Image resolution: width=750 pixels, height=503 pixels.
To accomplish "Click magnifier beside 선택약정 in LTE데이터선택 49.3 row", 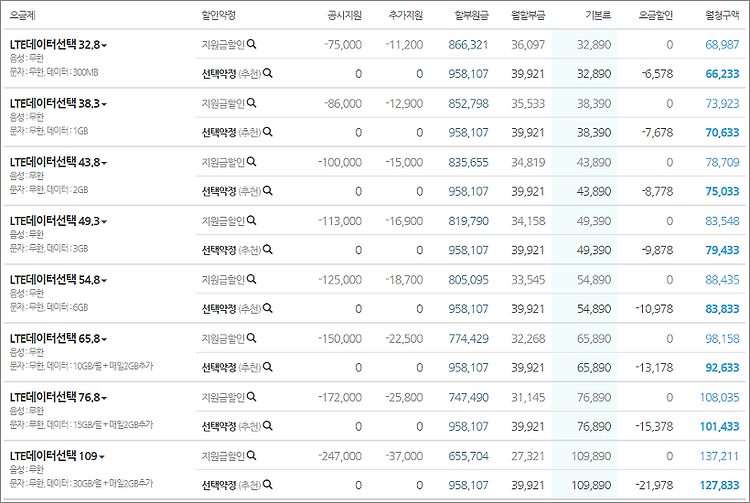I will [268, 250].
